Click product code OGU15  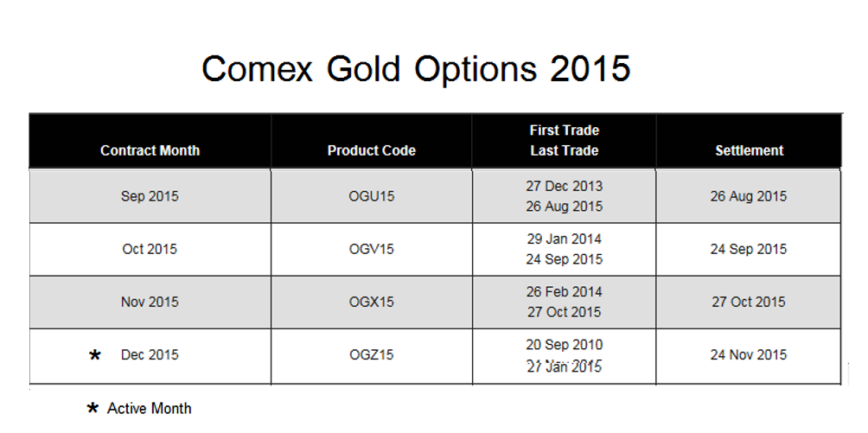click(372, 196)
